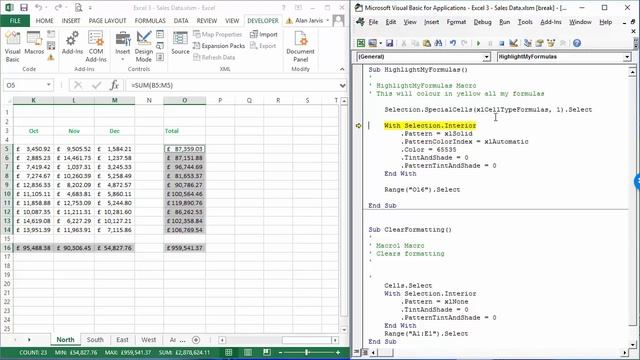Image resolution: width=640 pixels, height=360 pixels.
Task: Select the East worksheet tab
Action: pos(122,340)
